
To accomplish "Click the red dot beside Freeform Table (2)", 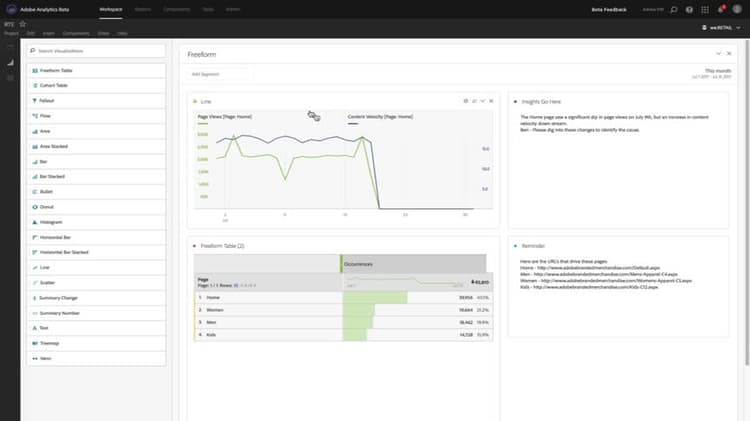I will pos(194,246).
